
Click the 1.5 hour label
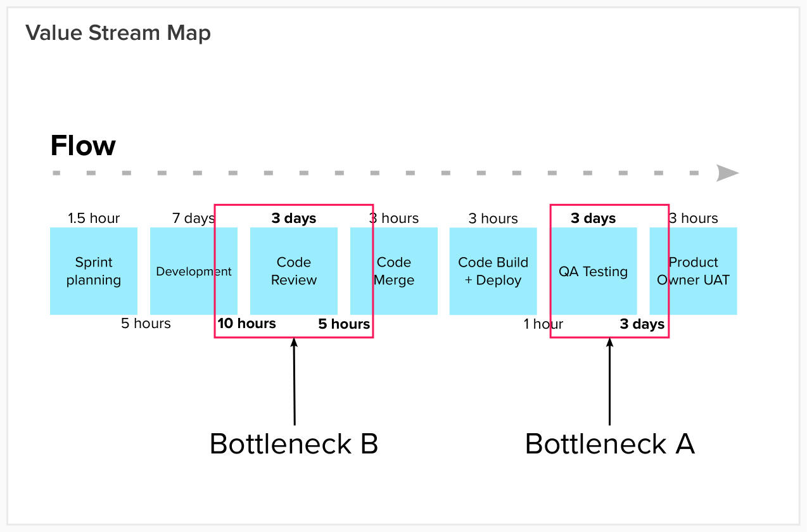click(x=94, y=218)
